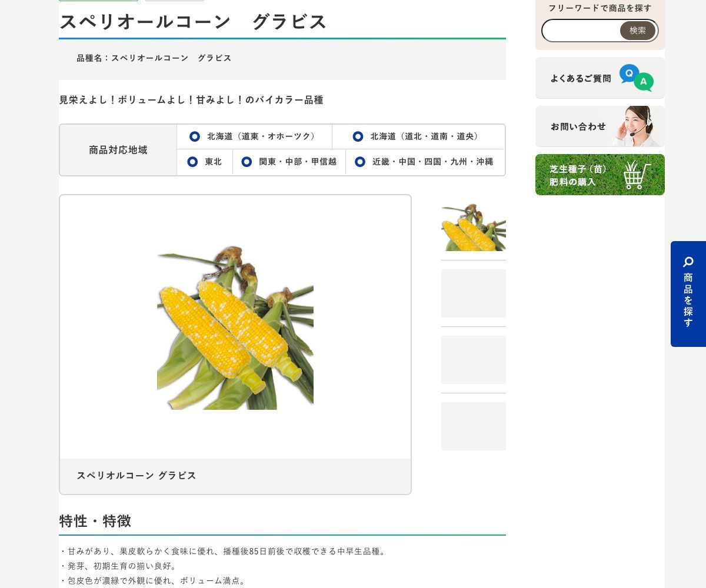Click the magnifier icon on blue side tab
The image size is (706, 588).
[x=688, y=262]
